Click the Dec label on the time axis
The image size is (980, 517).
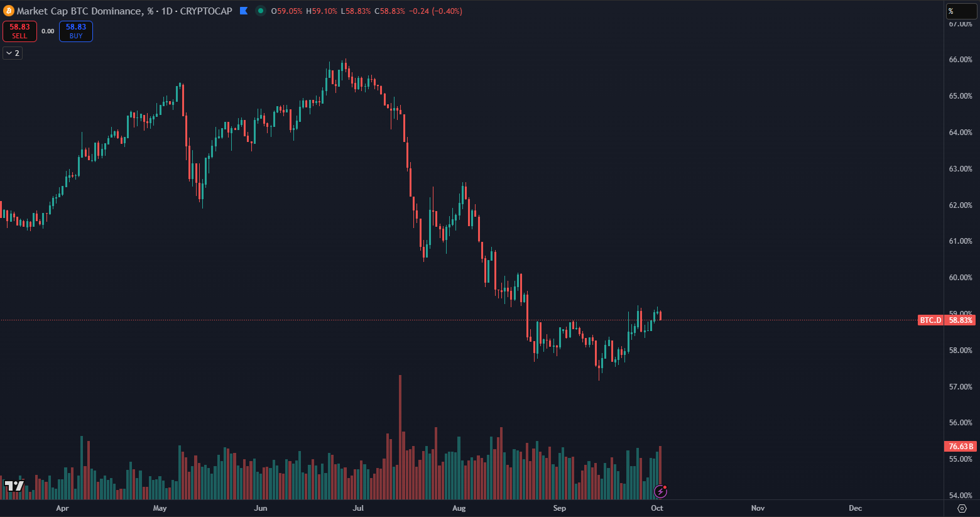(x=855, y=508)
